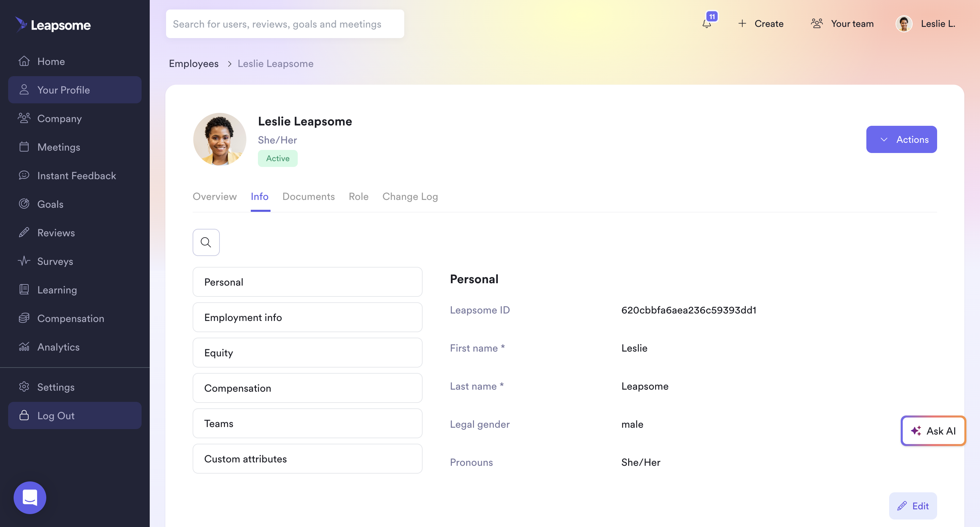This screenshot has width=980, height=527.
Task: Open the Custom attributes section
Action: pos(307,459)
